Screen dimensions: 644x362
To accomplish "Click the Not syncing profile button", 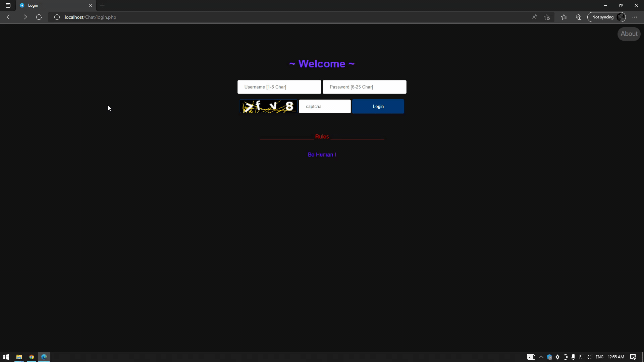I will (x=607, y=17).
